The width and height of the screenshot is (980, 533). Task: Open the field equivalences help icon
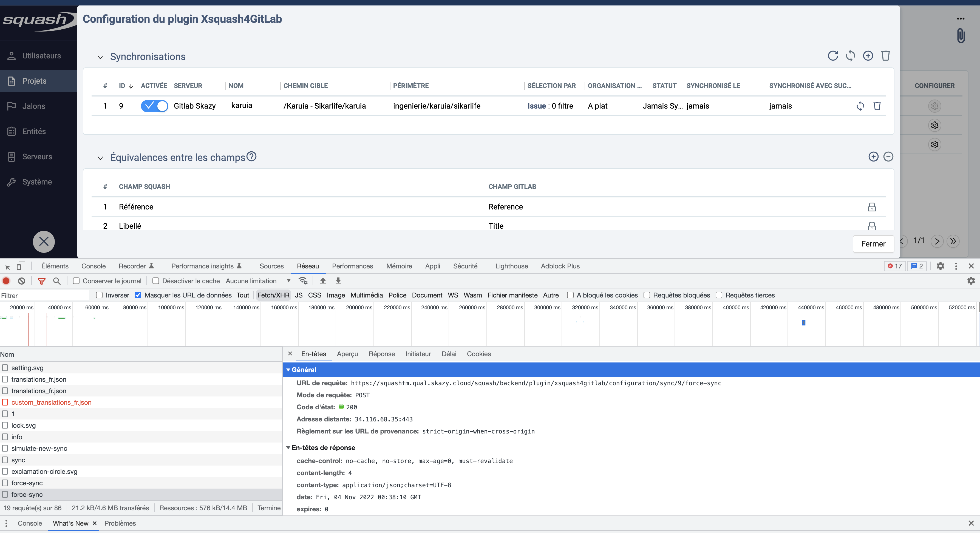(x=251, y=156)
